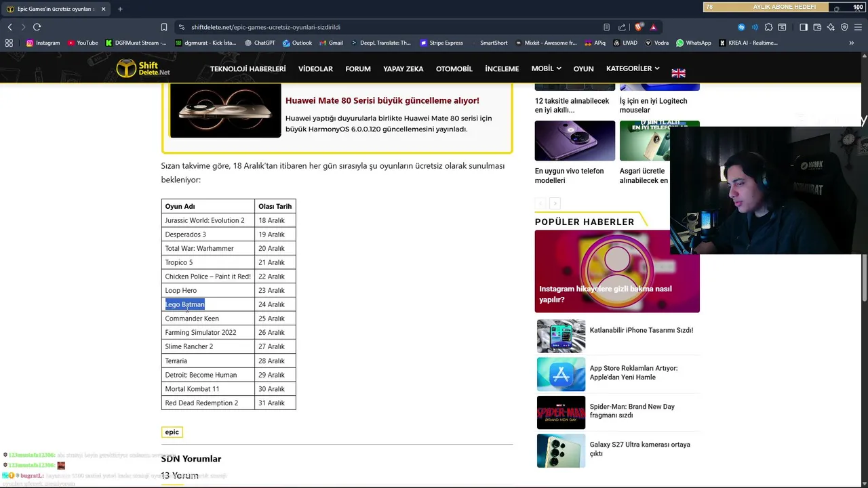Viewport: 868px width, 488px height.
Task: Click the highlighted Lego Batman cell
Action: point(208,304)
